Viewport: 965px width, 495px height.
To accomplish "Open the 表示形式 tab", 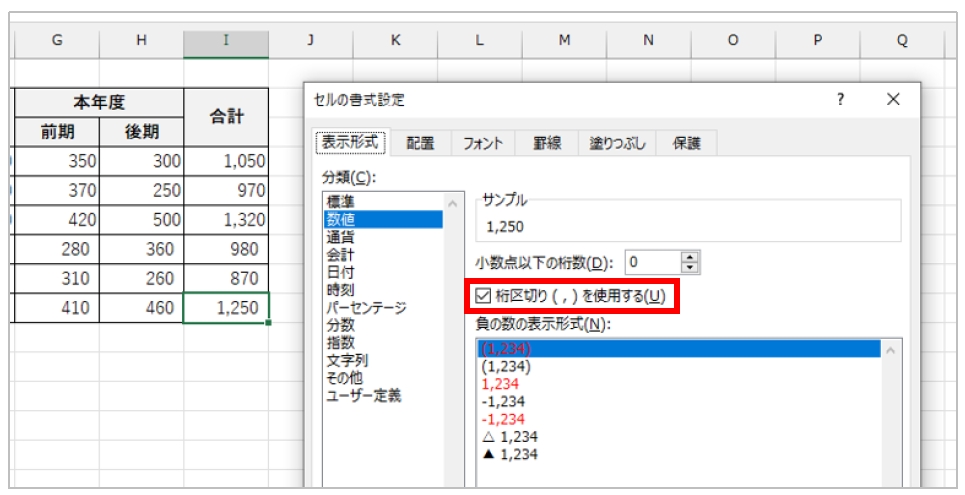I will tap(350, 143).
